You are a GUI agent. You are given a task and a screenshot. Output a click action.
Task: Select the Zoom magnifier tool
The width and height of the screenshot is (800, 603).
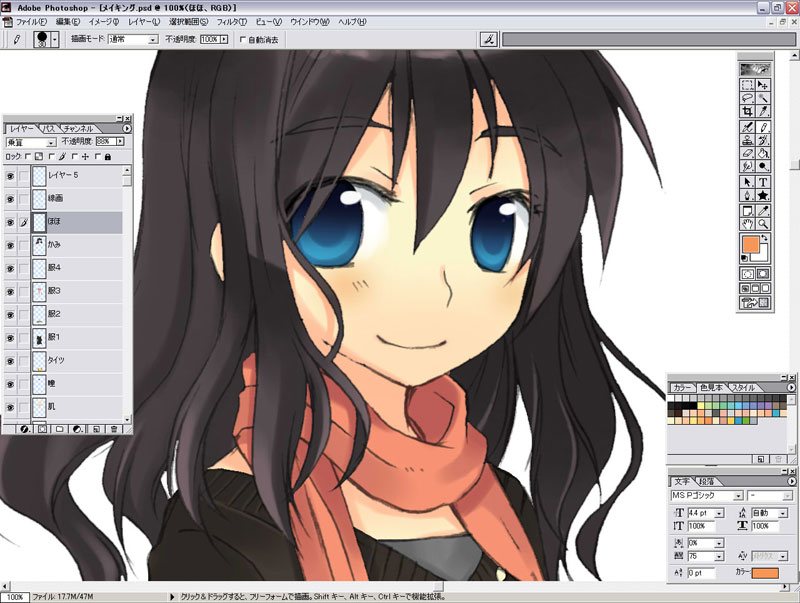point(763,224)
